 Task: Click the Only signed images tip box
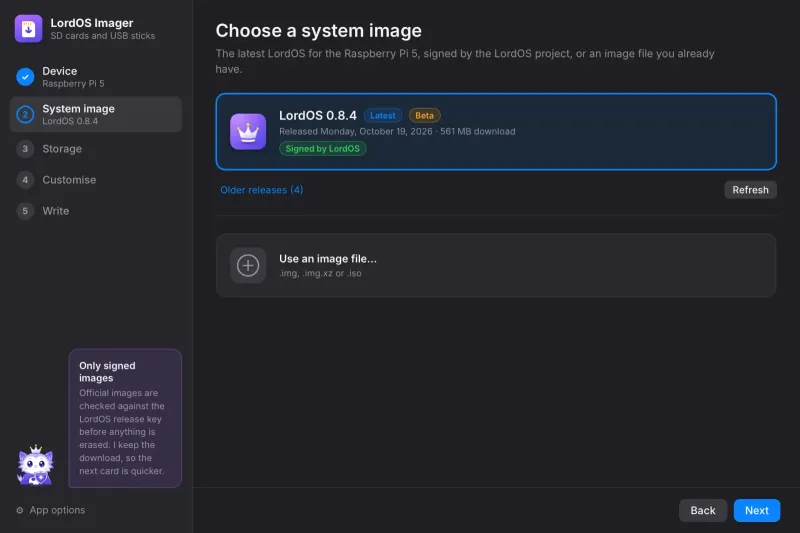[x=125, y=418]
